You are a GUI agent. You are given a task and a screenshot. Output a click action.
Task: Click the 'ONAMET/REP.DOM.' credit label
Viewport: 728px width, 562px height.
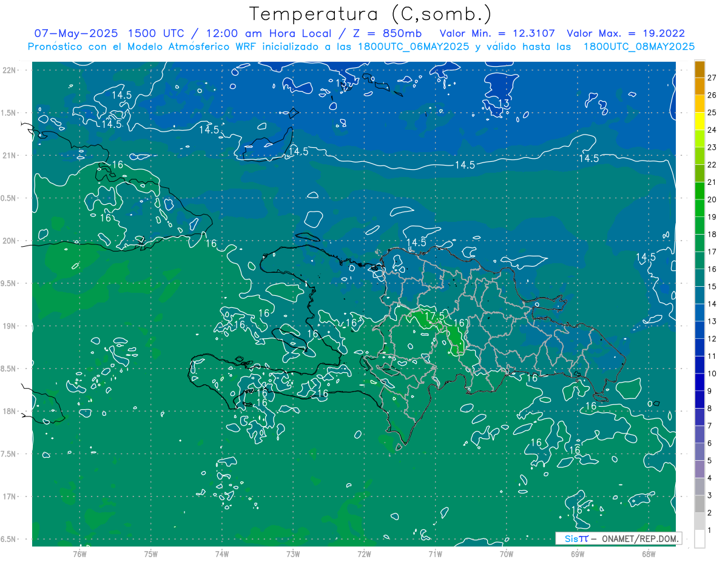point(639,538)
